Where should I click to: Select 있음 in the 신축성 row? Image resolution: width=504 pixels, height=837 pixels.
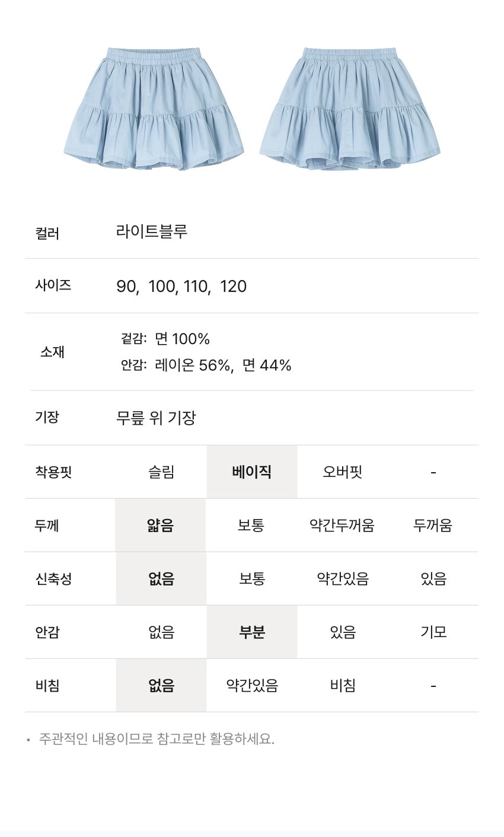(433, 579)
